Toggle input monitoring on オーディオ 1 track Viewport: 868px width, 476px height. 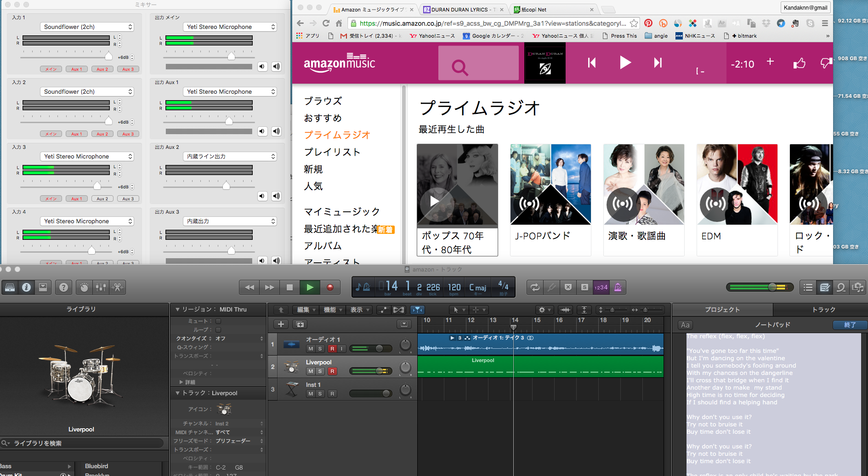(341, 349)
